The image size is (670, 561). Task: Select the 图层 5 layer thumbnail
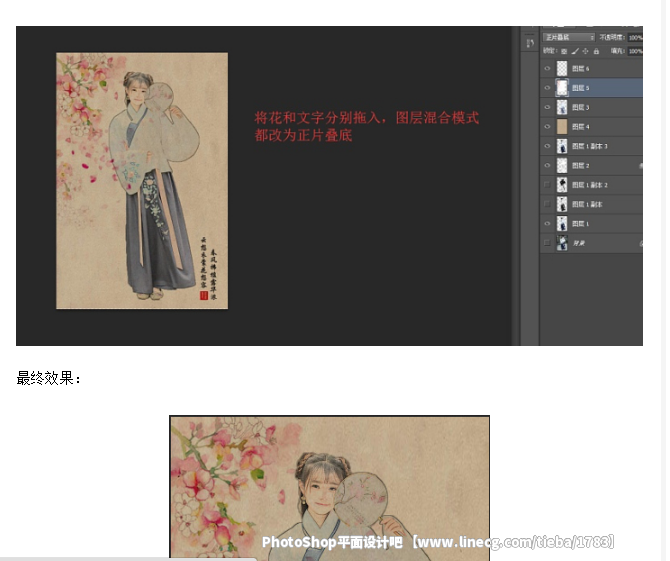pos(562,88)
